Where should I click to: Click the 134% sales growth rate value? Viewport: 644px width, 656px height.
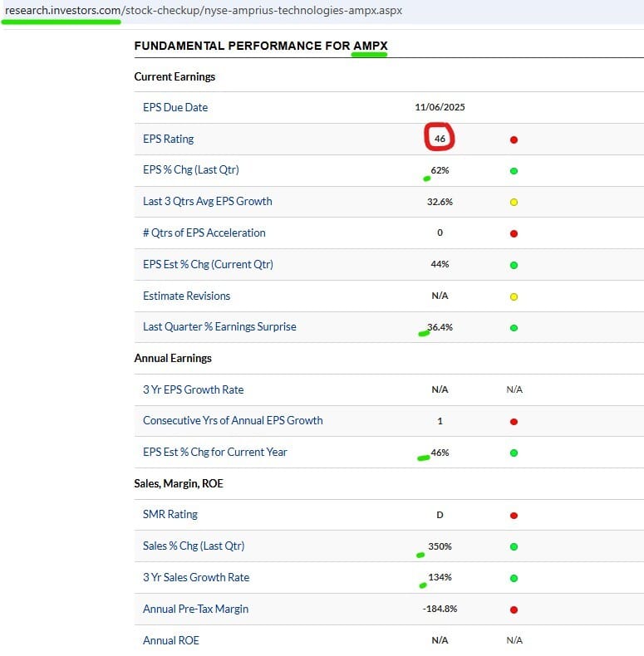[440, 577]
